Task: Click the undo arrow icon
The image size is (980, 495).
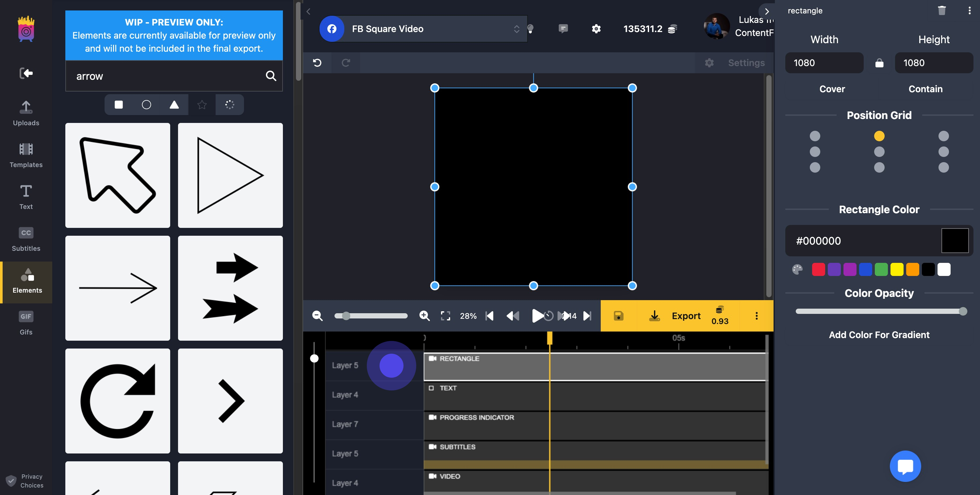Action: click(317, 62)
